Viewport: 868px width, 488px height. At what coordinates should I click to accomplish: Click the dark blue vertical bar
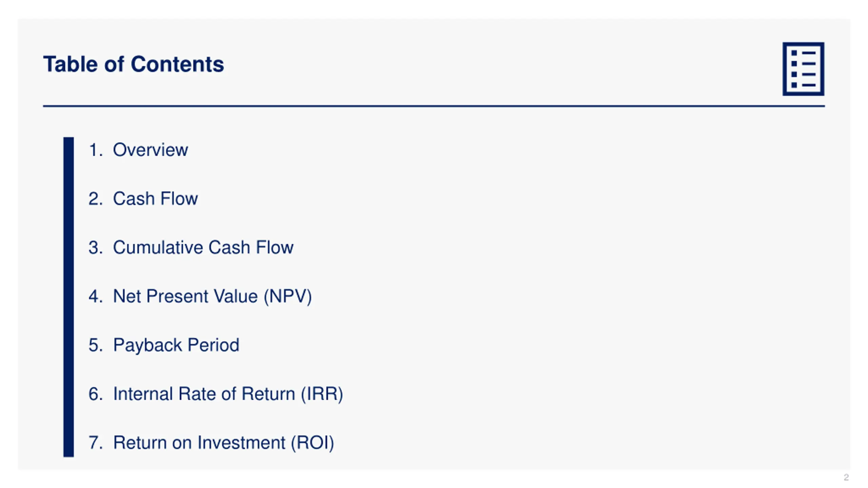pos(68,297)
